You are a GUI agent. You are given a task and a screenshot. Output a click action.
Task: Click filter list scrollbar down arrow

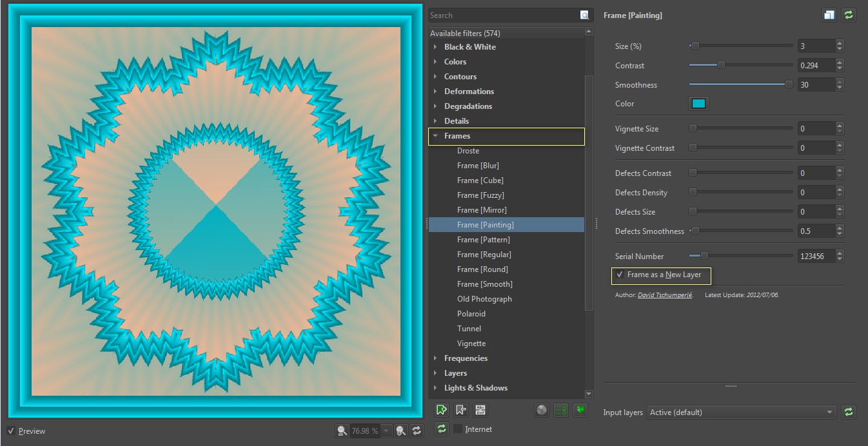589,394
